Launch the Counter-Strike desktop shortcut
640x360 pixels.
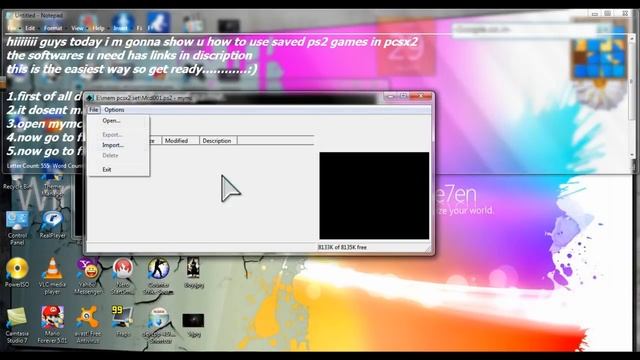(x=158, y=276)
